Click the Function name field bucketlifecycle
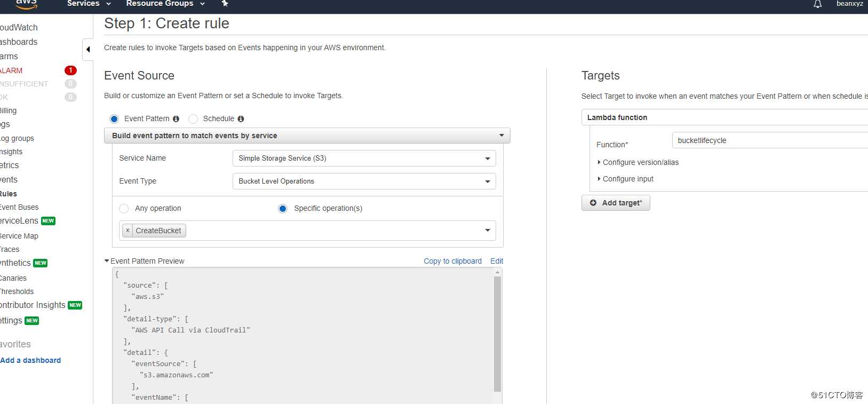Screen dimensions: 868x404 pos(770,140)
